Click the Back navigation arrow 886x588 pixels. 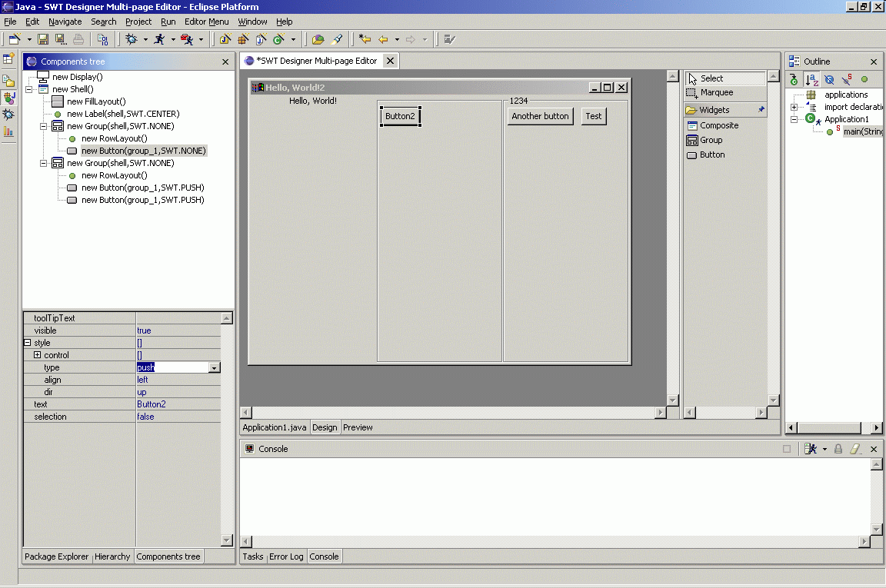(x=383, y=39)
